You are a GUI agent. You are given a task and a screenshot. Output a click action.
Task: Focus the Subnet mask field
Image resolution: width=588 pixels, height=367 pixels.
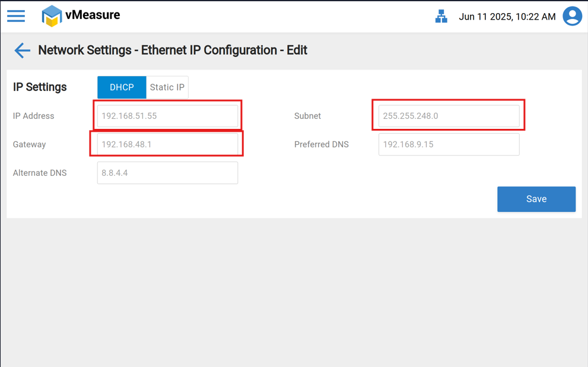[449, 116]
